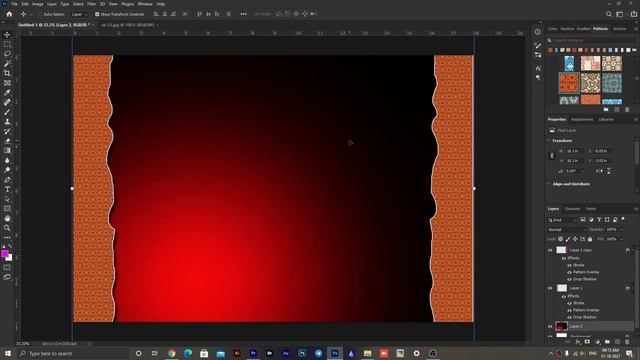Hide the Layer 2 layer
Image resolution: width=640 pixels, height=360 pixels.
pyautogui.click(x=550, y=326)
